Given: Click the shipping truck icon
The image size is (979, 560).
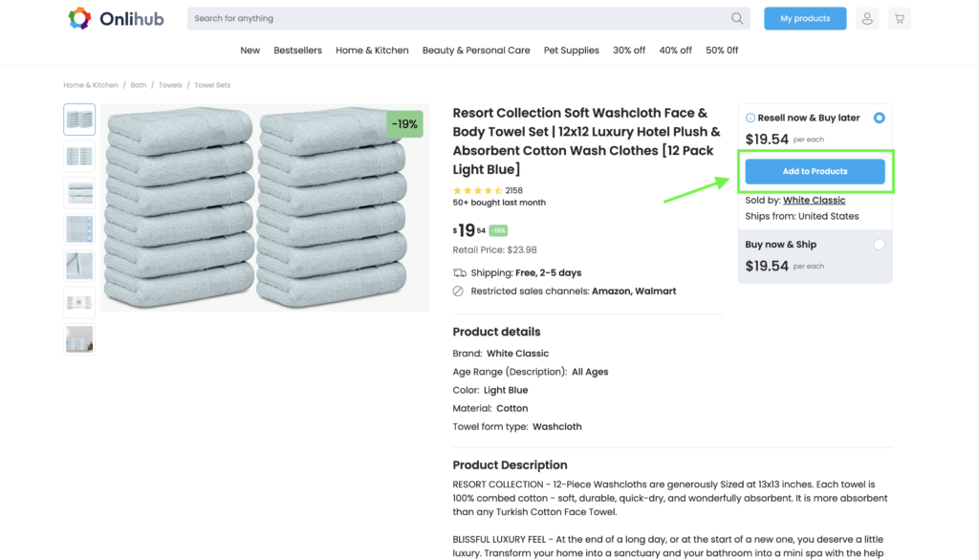Looking at the screenshot, I should (459, 273).
